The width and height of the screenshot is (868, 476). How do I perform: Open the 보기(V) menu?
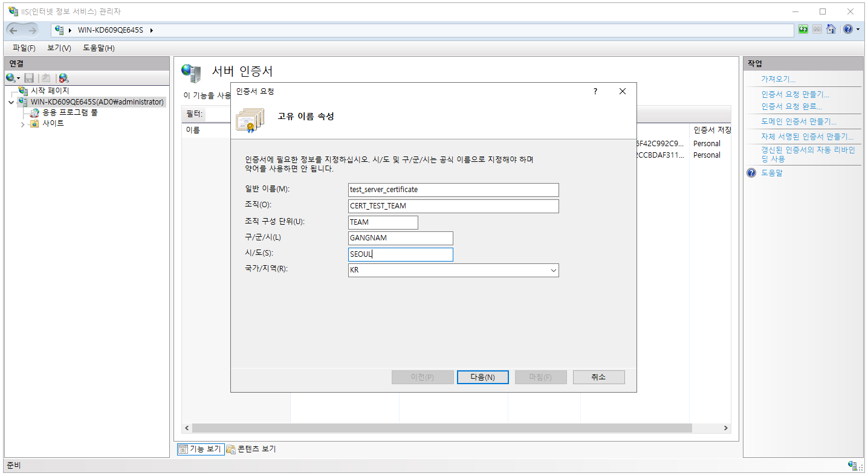(59, 48)
